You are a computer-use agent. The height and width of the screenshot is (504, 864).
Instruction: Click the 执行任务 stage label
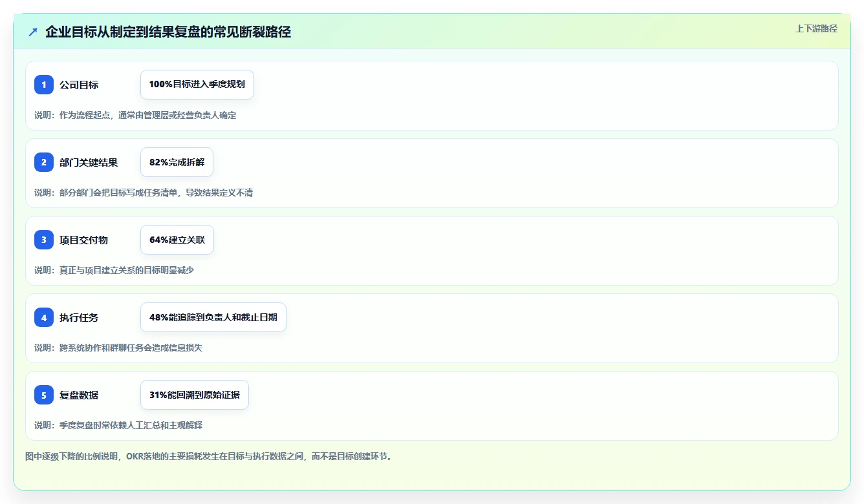coord(79,317)
